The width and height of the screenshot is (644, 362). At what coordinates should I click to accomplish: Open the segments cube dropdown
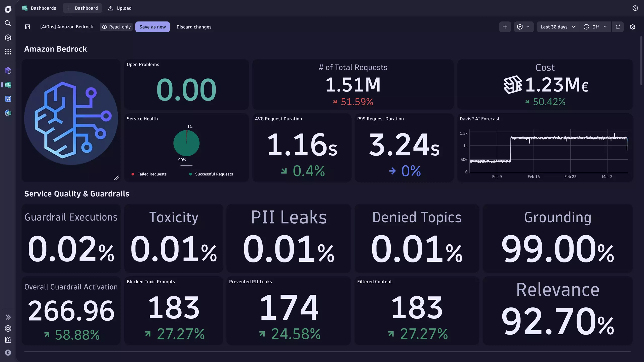(524, 27)
